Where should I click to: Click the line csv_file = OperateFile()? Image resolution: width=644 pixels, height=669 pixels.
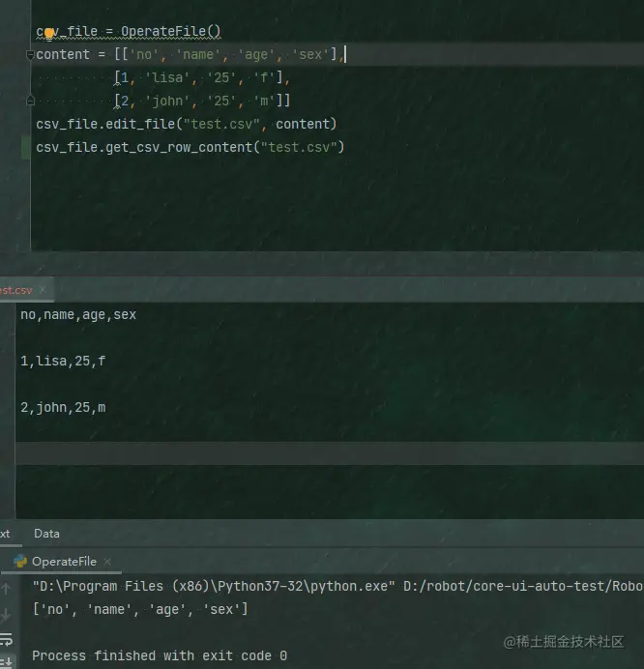129,32
